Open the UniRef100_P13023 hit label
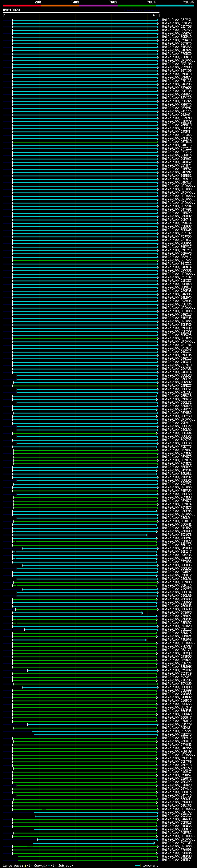 tap(176, 626)
